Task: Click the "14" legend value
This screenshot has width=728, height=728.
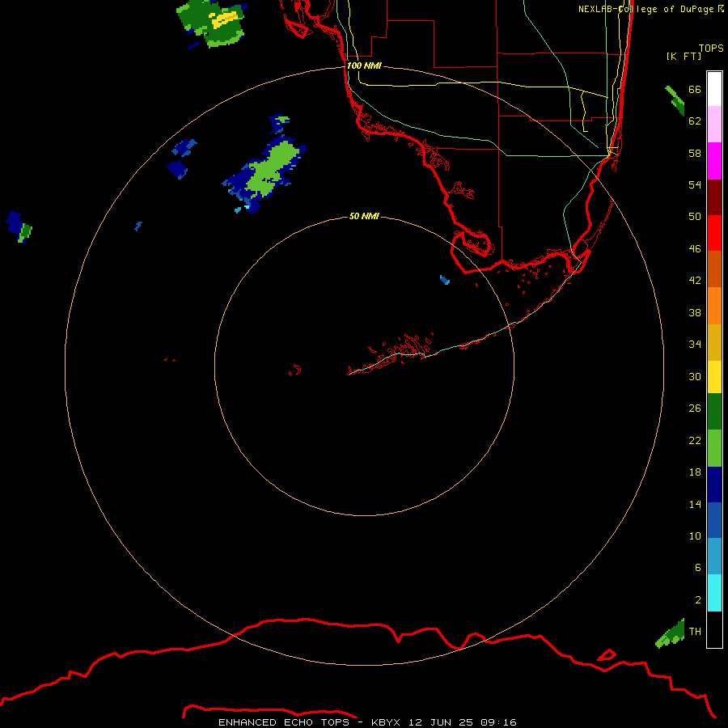Action: tap(695, 504)
